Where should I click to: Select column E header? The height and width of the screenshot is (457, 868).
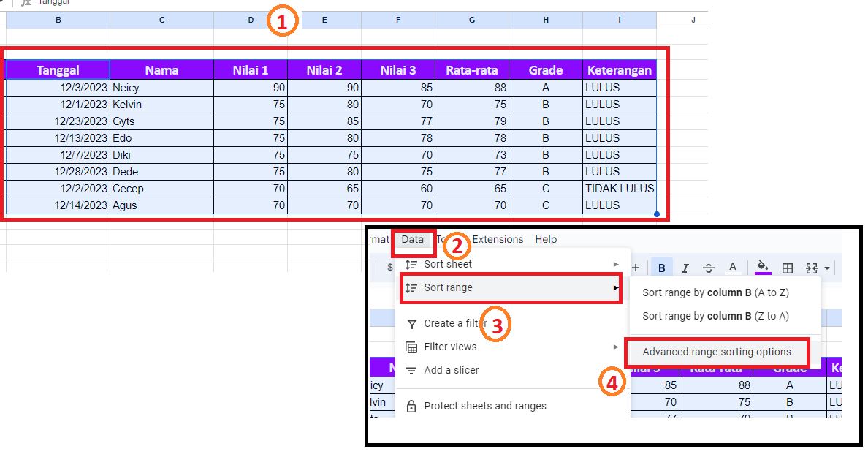point(324,20)
